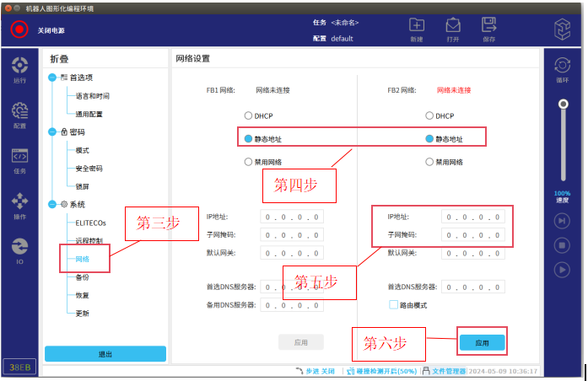This screenshot has width=588, height=381.
Task: Open the 操作 panel in the left sidebar
Action: (x=19, y=203)
